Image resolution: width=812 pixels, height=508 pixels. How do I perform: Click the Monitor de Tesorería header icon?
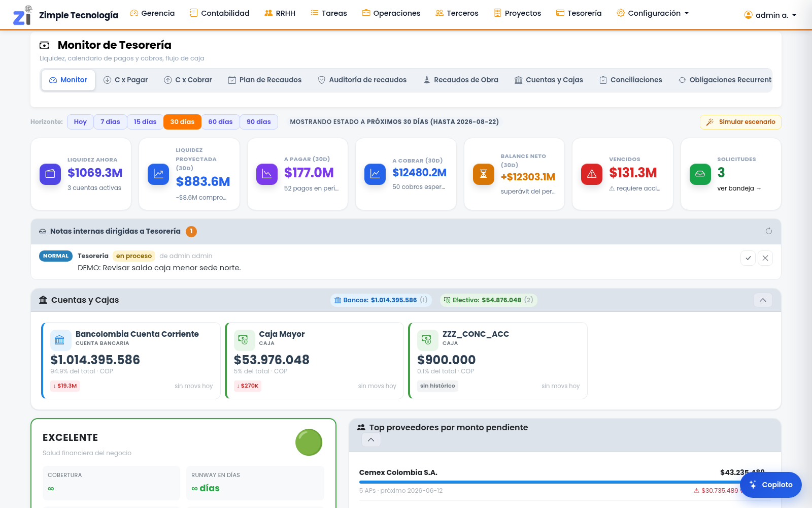pos(45,45)
